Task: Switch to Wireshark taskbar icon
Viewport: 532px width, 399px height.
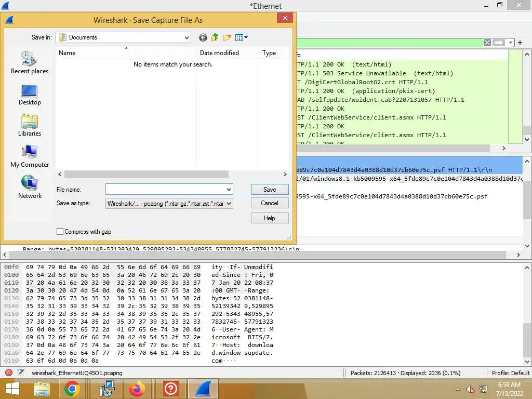Action: tap(203, 389)
